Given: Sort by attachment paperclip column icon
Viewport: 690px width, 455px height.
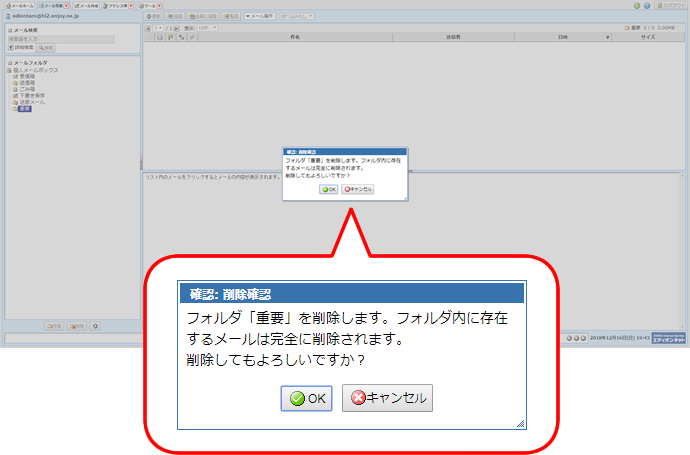Looking at the screenshot, I should point(192,37).
